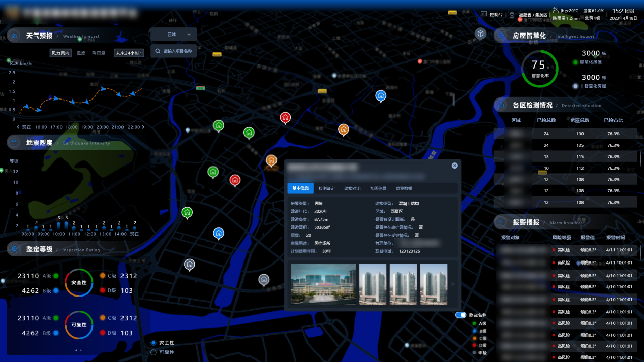Viewport: 644px width, 362px height.
Task: Select the 安全性 radio button
Action: pyautogui.click(x=154, y=343)
